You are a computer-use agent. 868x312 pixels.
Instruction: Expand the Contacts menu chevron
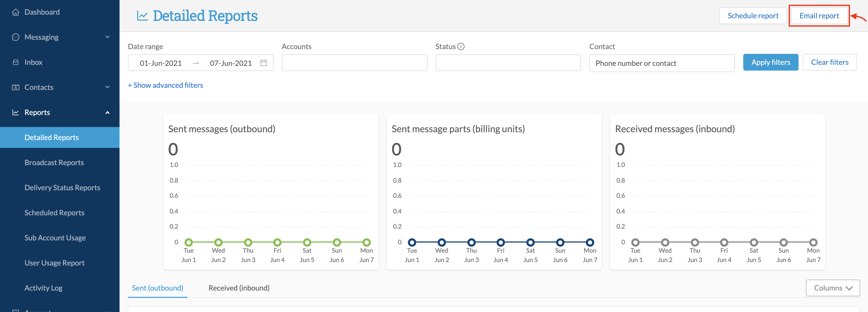point(108,87)
